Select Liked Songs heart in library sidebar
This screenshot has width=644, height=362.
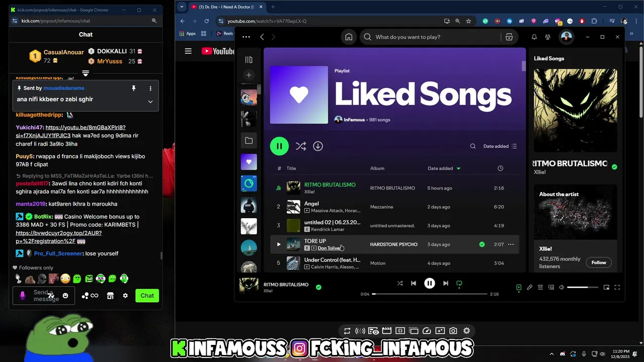click(x=249, y=162)
